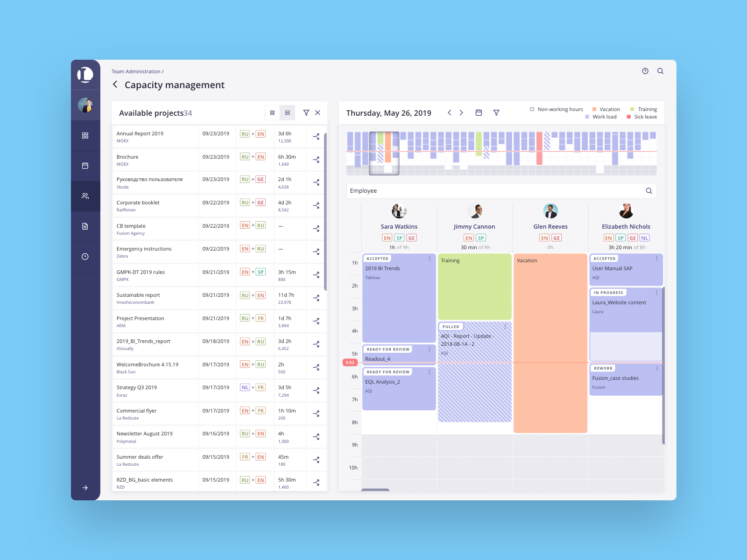Assign Emergency instructions via arrows icon

click(316, 252)
